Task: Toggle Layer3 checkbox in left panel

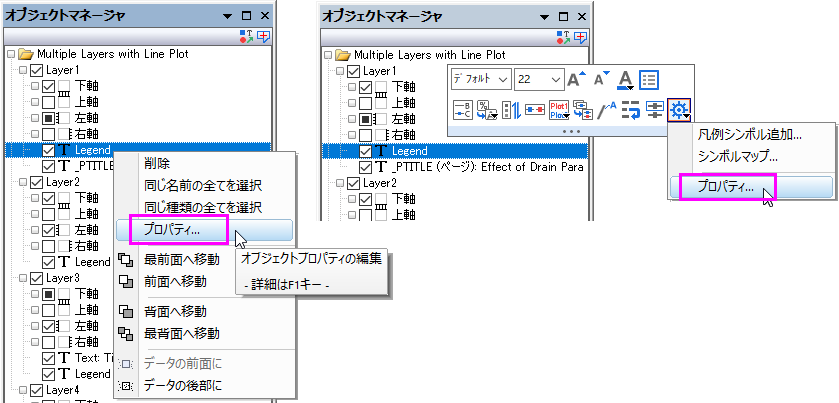Action: [x=37, y=278]
